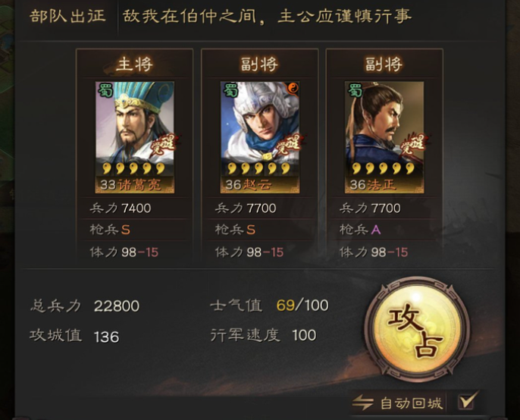Image resolution: width=520 pixels, height=420 pixels.
Task: Click the 部队出征 title label
Action: click(68, 16)
